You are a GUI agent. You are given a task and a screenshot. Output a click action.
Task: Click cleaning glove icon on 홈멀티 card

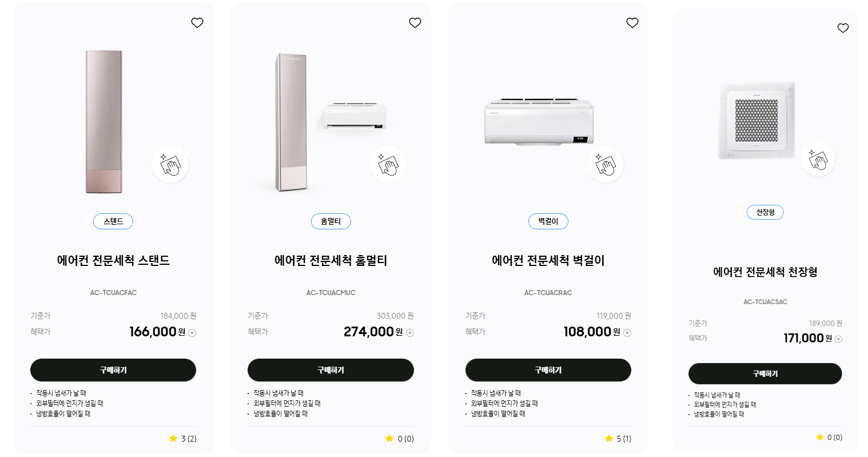click(388, 165)
